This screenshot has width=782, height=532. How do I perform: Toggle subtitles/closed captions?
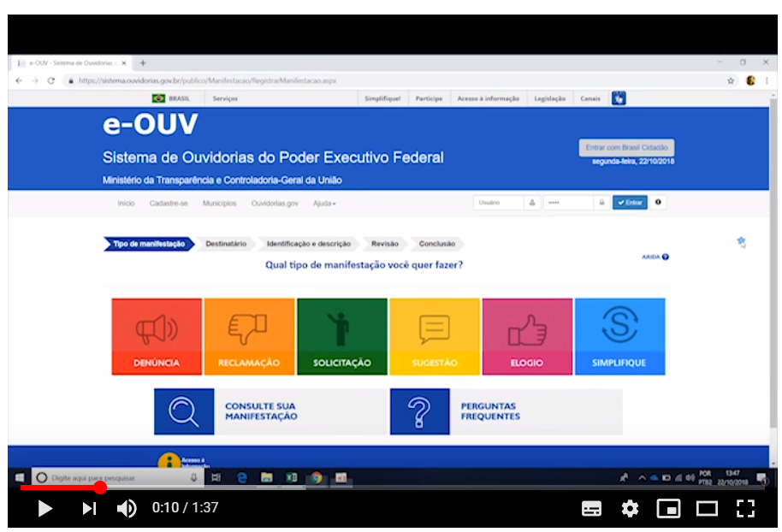point(591,509)
